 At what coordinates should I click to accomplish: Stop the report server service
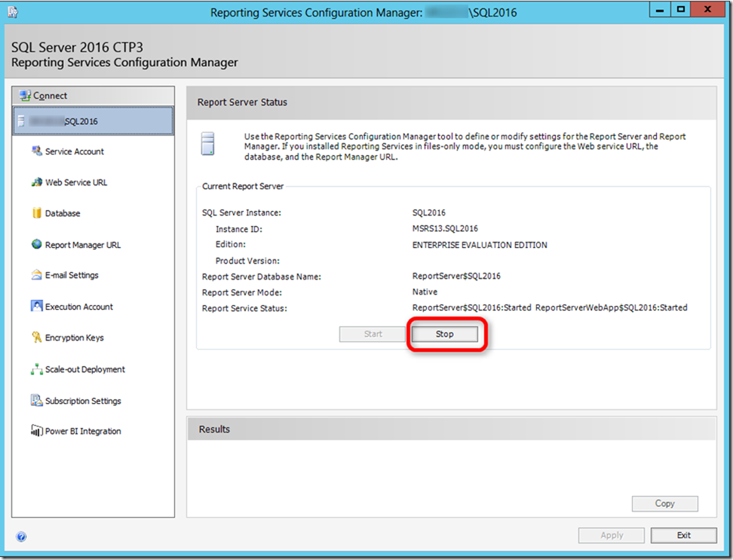click(445, 334)
